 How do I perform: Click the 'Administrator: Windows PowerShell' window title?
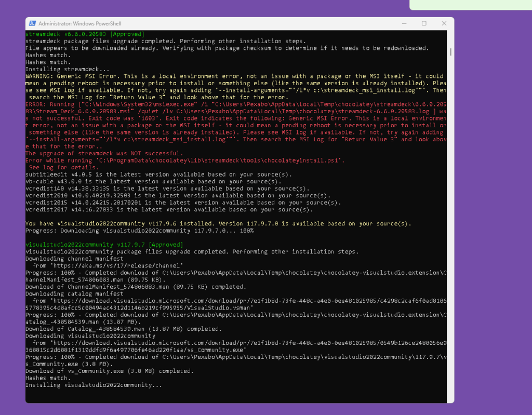pyautogui.click(x=79, y=23)
